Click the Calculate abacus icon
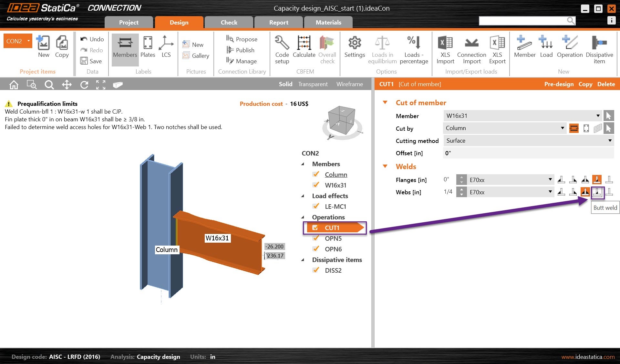This screenshot has width=620, height=364. (304, 43)
